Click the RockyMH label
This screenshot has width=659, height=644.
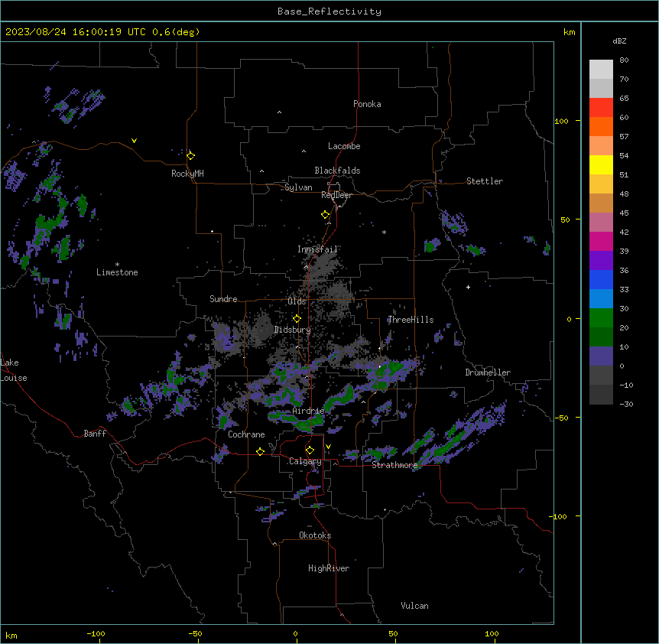[x=187, y=174]
